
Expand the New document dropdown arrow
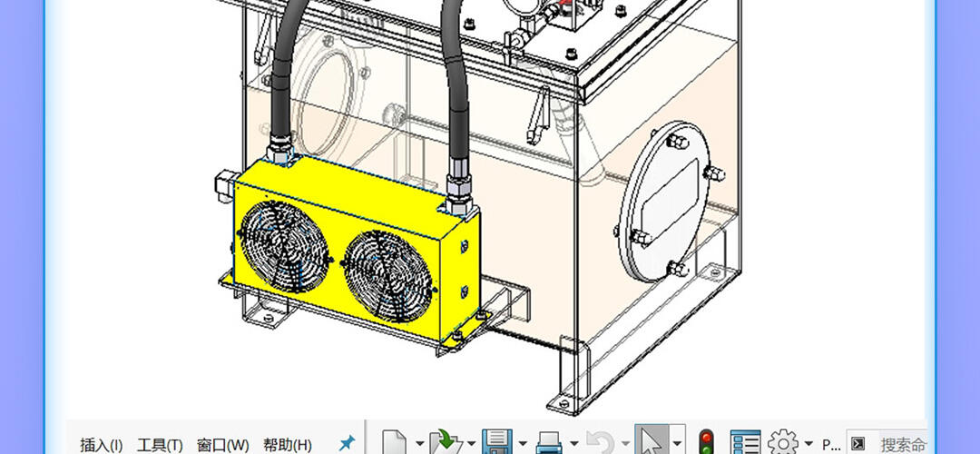(x=419, y=444)
